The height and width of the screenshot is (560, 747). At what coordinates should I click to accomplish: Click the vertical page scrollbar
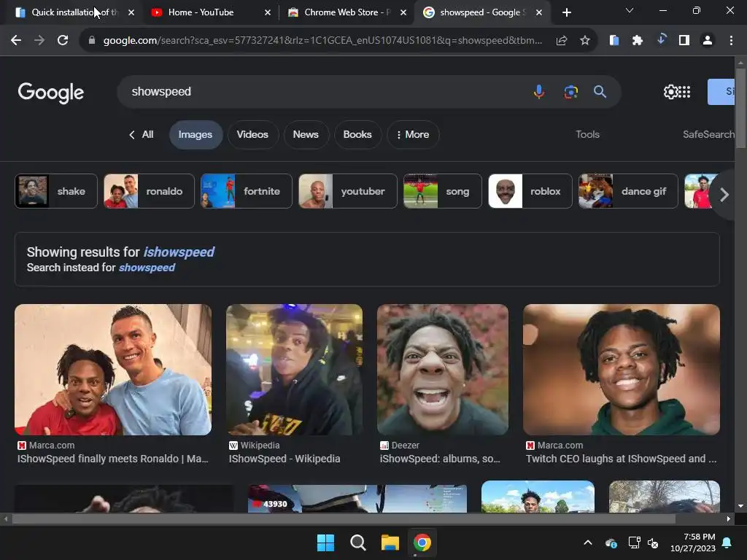pos(740,109)
